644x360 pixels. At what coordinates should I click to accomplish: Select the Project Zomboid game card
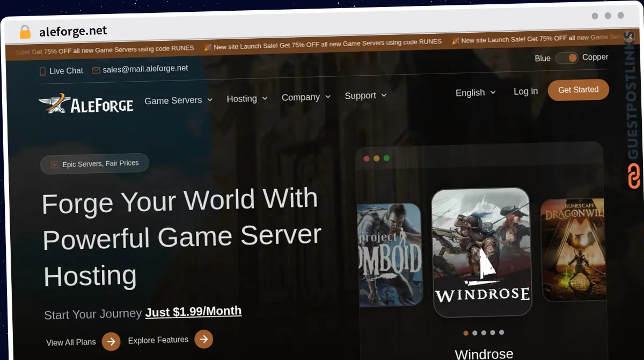[390, 255]
